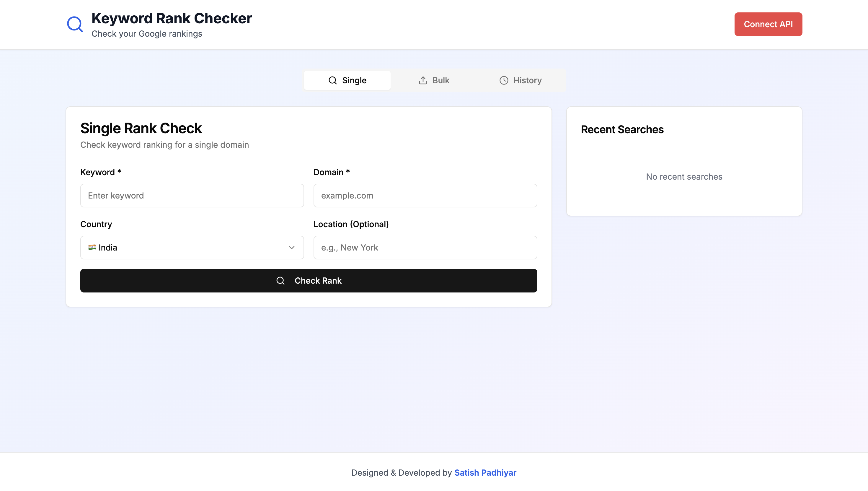Screen dimensions: 868x491
Task: Click the magnifier icon on Check Rank button
Action: tap(280, 281)
